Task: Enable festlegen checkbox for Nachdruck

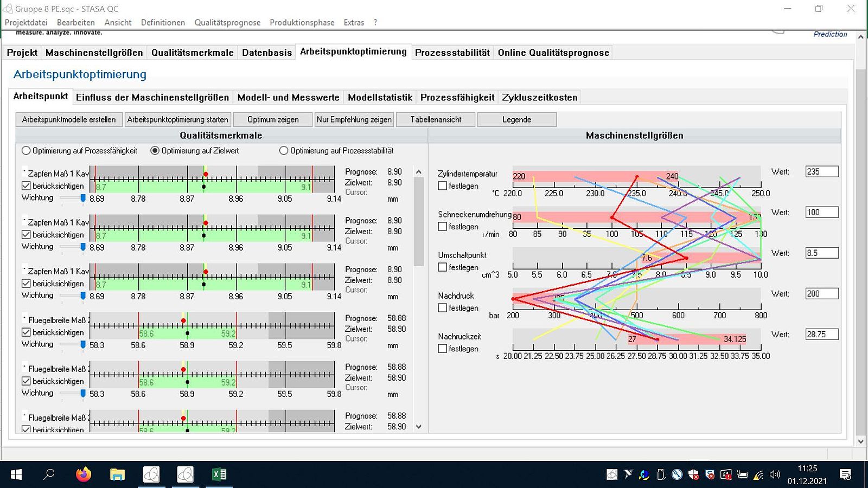Action: pos(443,308)
